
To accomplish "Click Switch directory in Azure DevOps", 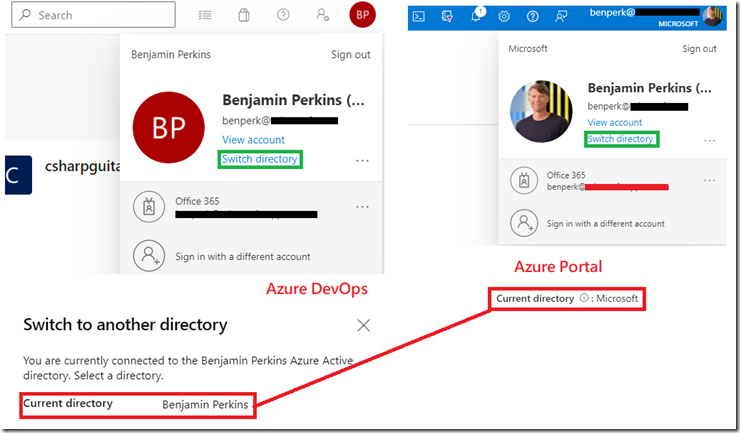I will pos(260,159).
